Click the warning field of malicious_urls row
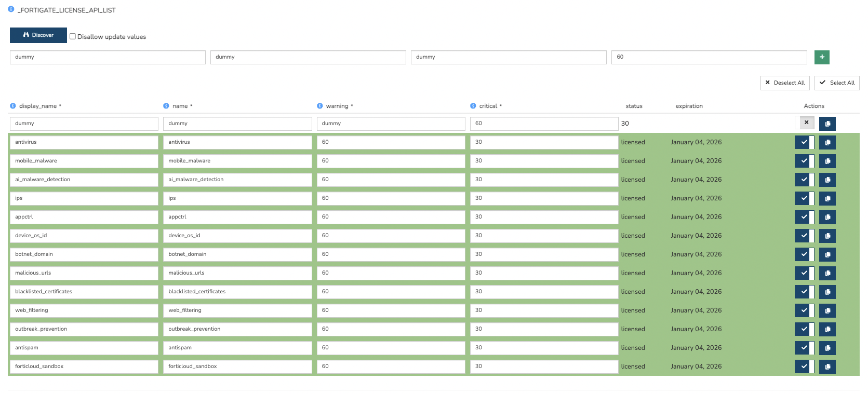 point(391,273)
